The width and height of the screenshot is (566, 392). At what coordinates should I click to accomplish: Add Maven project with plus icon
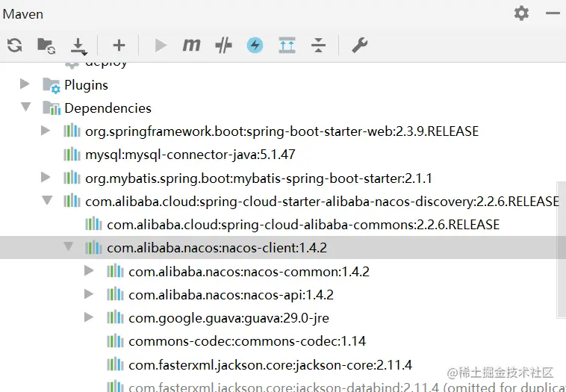[119, 46]
